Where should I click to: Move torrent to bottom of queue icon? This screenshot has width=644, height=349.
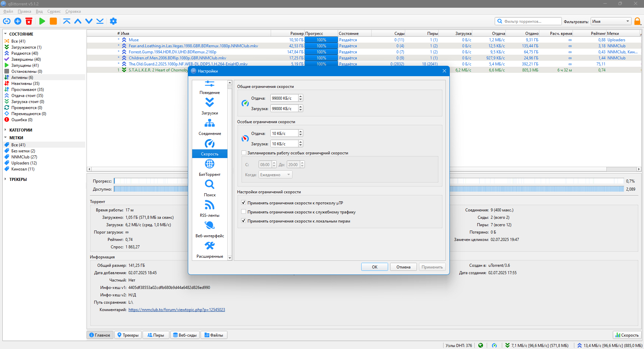click(100, 21)
